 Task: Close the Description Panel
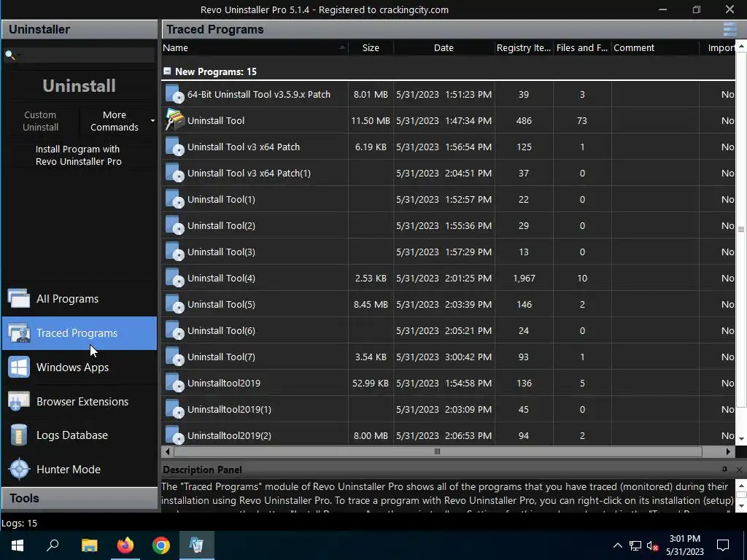click(739, 470)
